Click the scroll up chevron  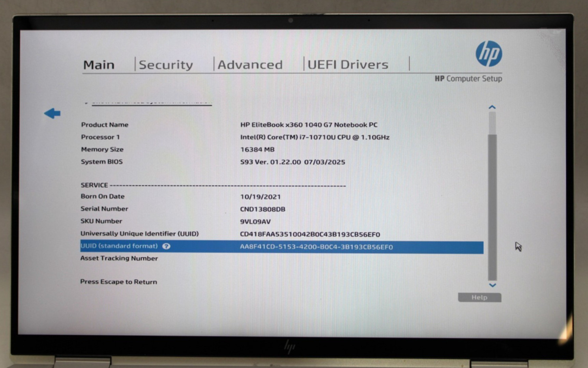pos(492,107)
